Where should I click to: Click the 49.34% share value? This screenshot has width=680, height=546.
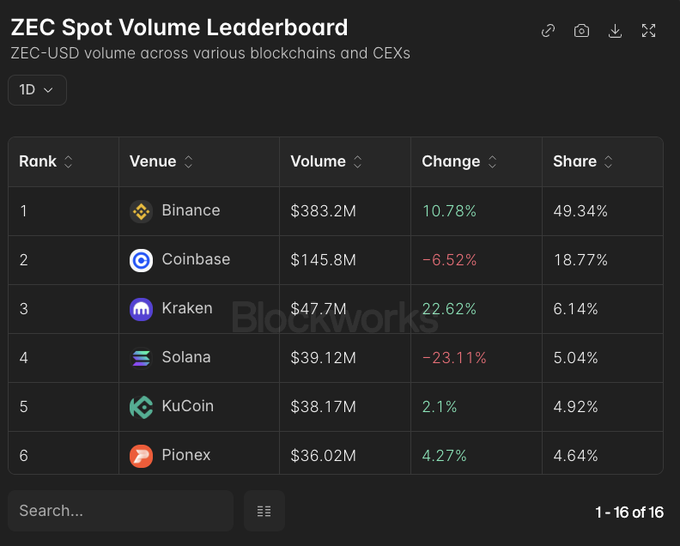coord(580,211)
